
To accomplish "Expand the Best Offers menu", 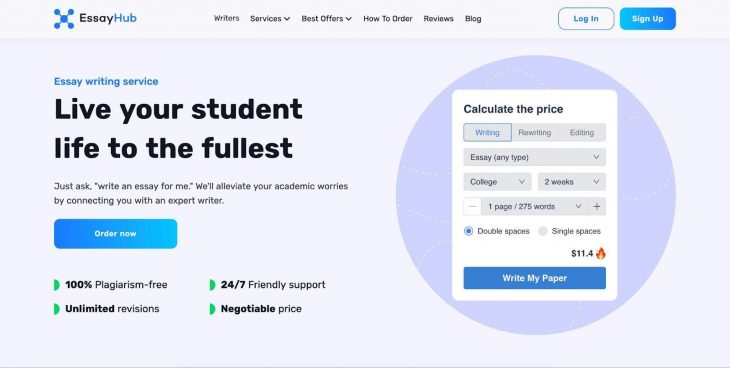I will [326, 19].
